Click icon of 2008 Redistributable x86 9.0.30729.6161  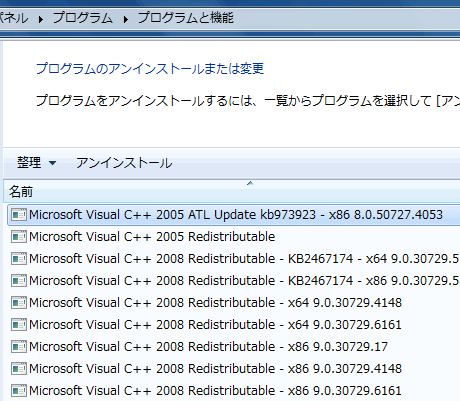19,391
